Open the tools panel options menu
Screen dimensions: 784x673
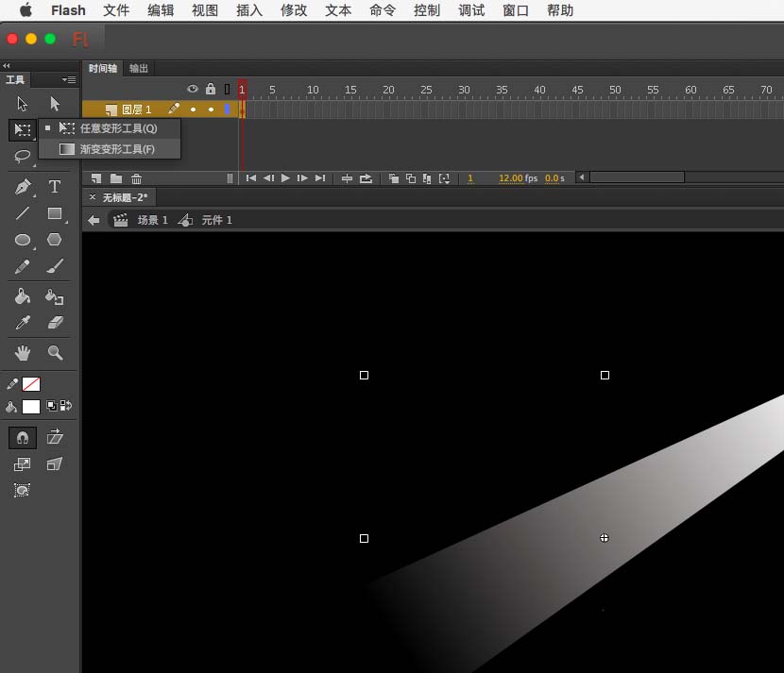click(69, 80)
